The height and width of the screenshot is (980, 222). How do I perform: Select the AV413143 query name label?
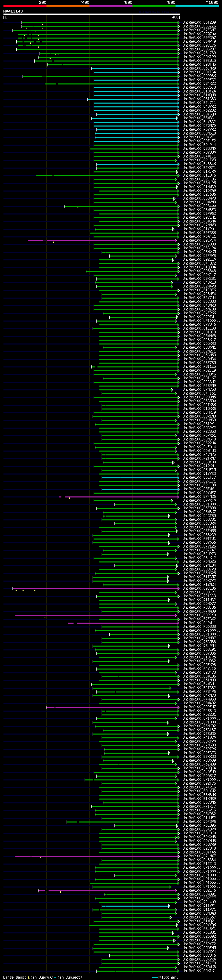click(x=13, y=11)
